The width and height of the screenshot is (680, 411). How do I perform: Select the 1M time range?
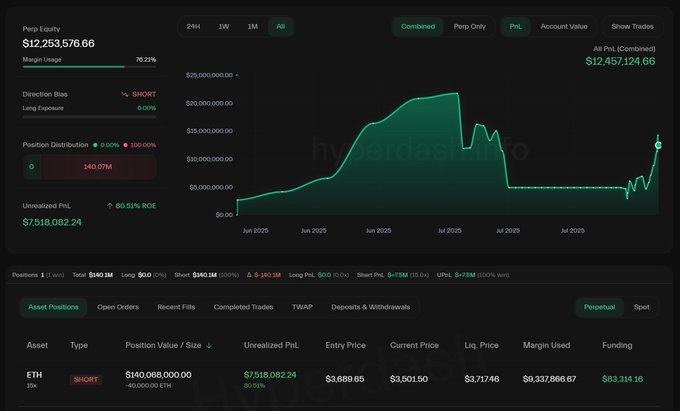pos(252,26)
